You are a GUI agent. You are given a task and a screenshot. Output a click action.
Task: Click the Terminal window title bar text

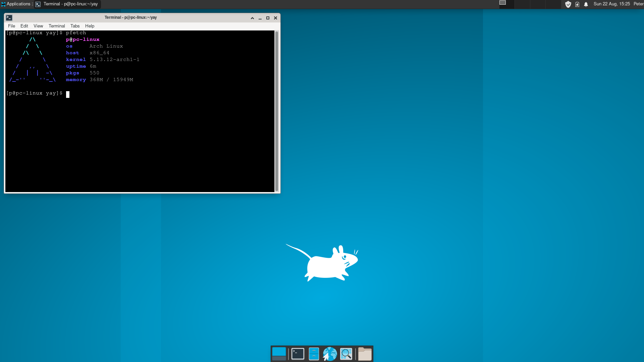click(x=130, y=17)
